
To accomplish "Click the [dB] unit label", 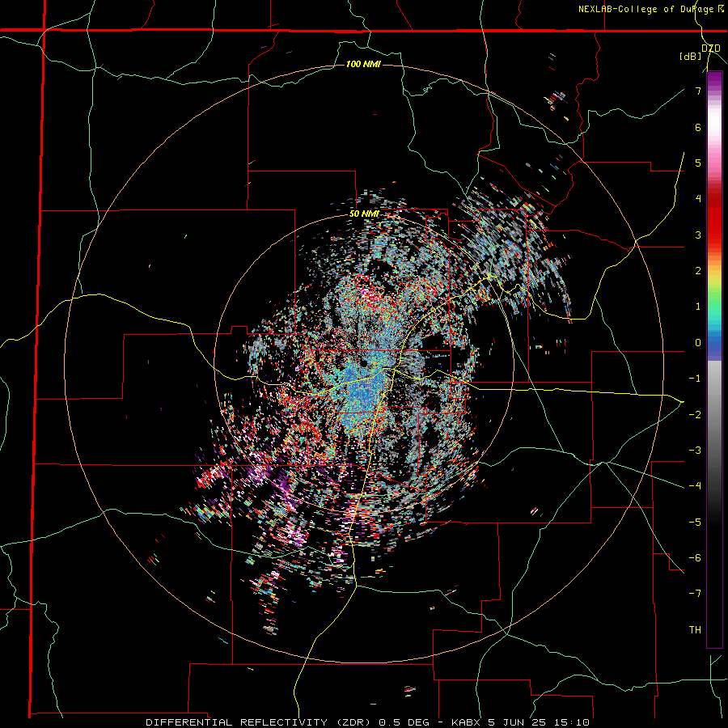I will point(690,57).
